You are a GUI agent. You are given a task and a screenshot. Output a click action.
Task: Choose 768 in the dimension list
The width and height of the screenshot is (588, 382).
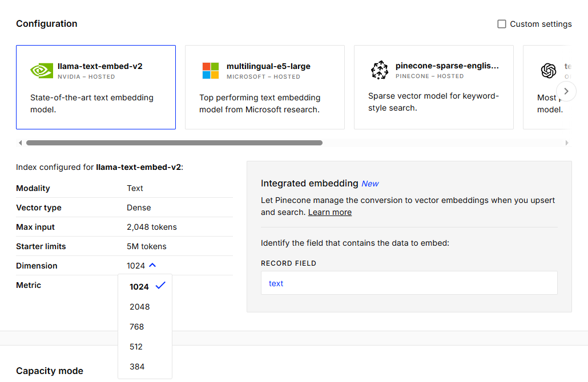pyautogui.click(x=145, y=327)
